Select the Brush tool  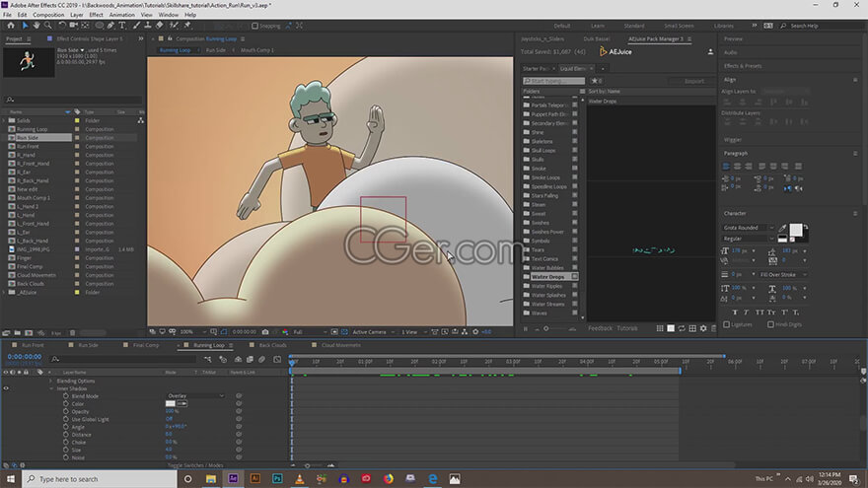click(137, 26)
